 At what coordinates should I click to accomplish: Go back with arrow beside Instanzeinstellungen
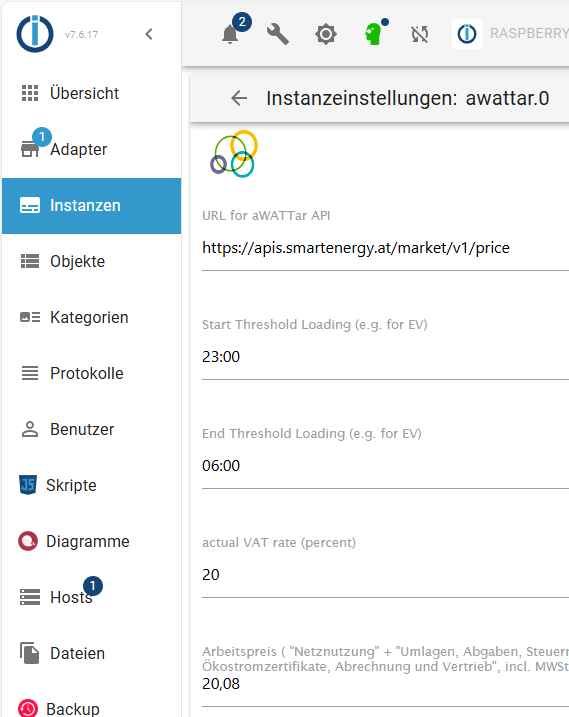[239, 98]
